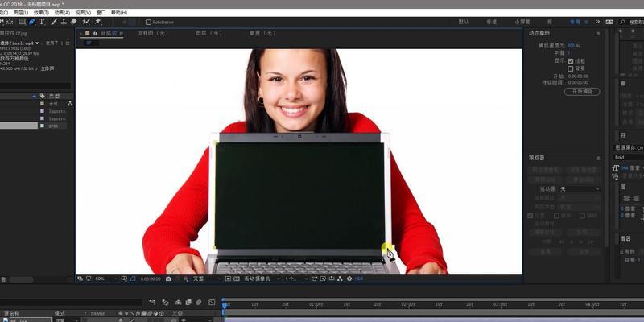Open the 效果(T) menu
Screen dimensions: 644x322
coord(41,13)
